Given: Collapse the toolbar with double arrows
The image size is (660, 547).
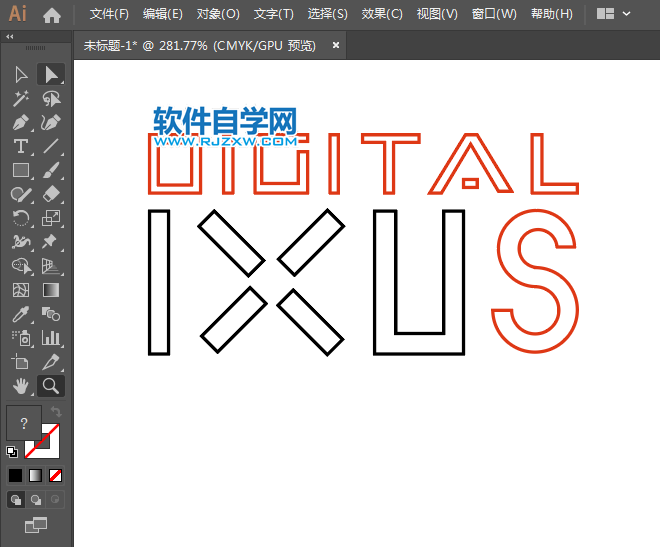Looking at the screenshot, I should (x=10, y=37).
